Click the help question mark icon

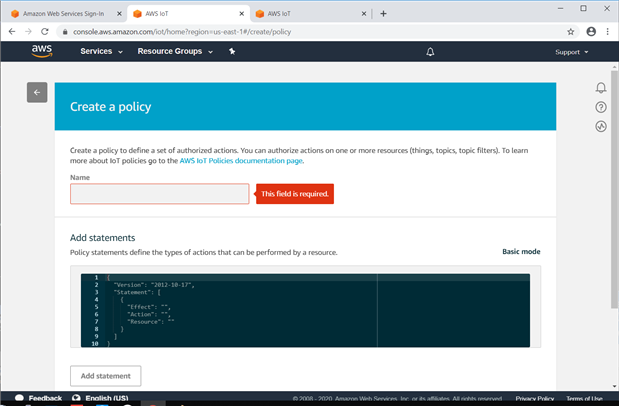(601, 107)
